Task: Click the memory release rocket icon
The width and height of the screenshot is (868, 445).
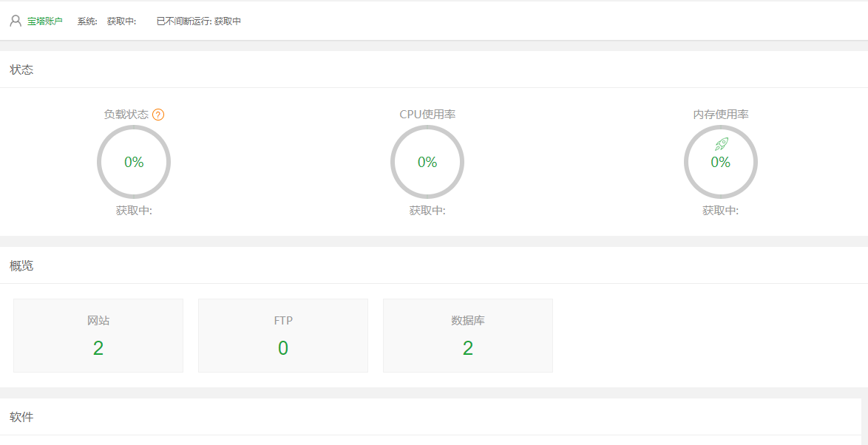Action: tap(721, 144)
